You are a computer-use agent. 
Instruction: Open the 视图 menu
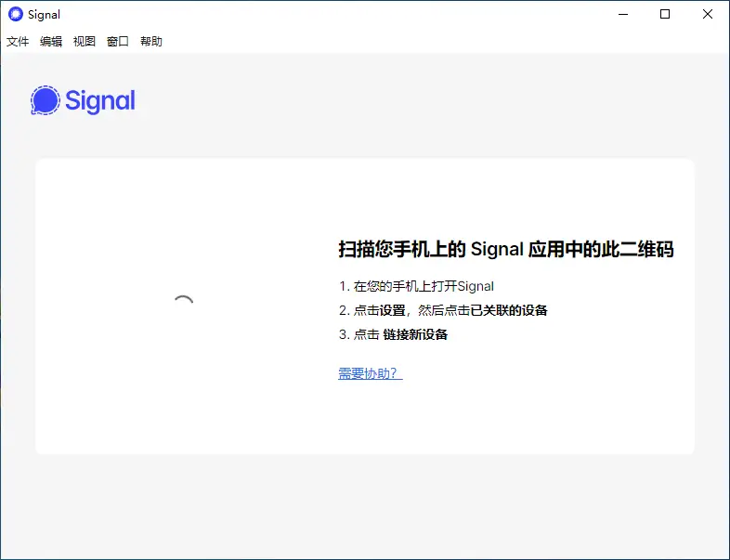click(x=85, y=42)
